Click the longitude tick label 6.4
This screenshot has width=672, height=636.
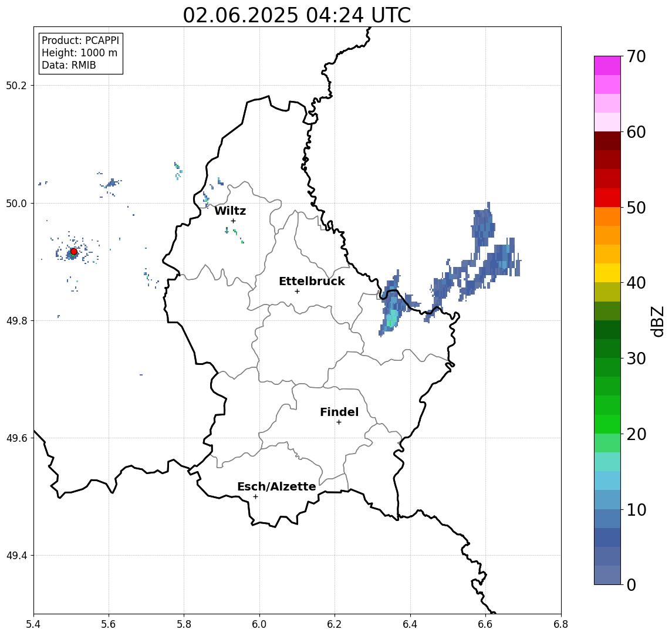point(410,624)
